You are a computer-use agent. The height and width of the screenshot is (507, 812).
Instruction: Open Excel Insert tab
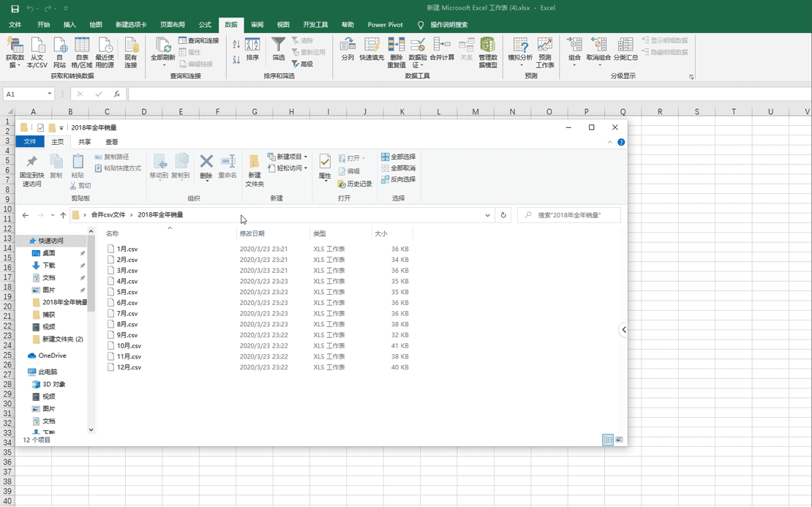(x=69, y=24)
